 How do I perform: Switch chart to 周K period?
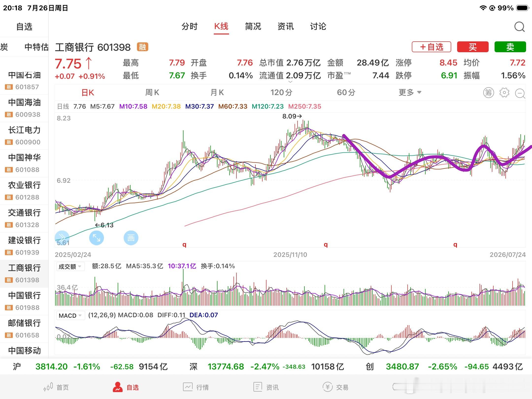pyautogui.click(x=152, y=92)
